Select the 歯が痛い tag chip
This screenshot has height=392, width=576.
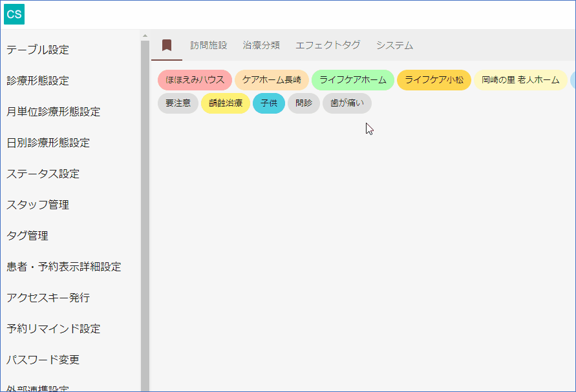(347, 103)
